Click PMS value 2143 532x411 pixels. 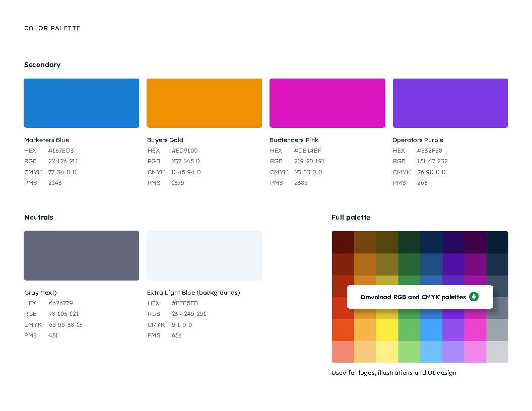[x=55, y=183]
